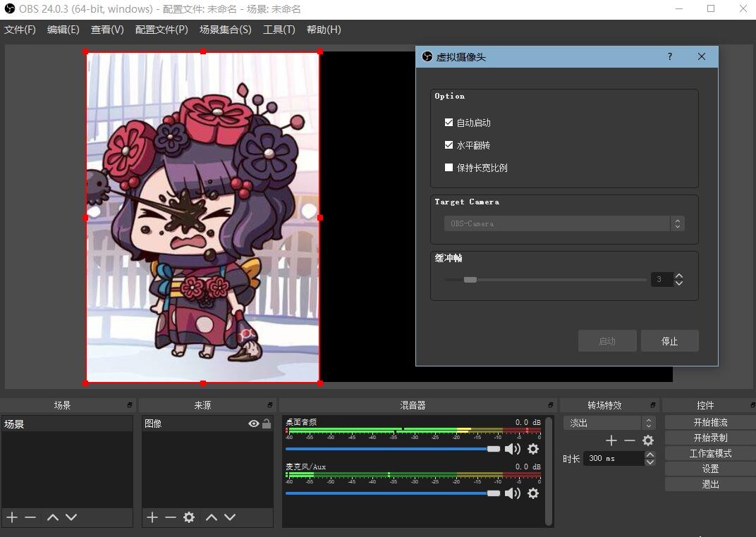
Task: Move source up with arrow icon
Action: click(212, 517)
